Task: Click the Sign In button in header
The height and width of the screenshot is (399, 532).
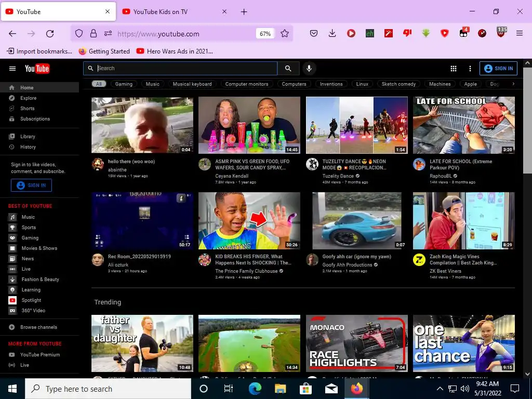Action: point(498,68)
